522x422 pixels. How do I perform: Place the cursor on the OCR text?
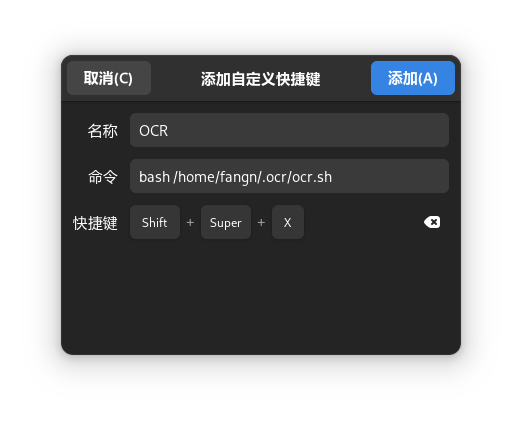click(x=153, y=131)
